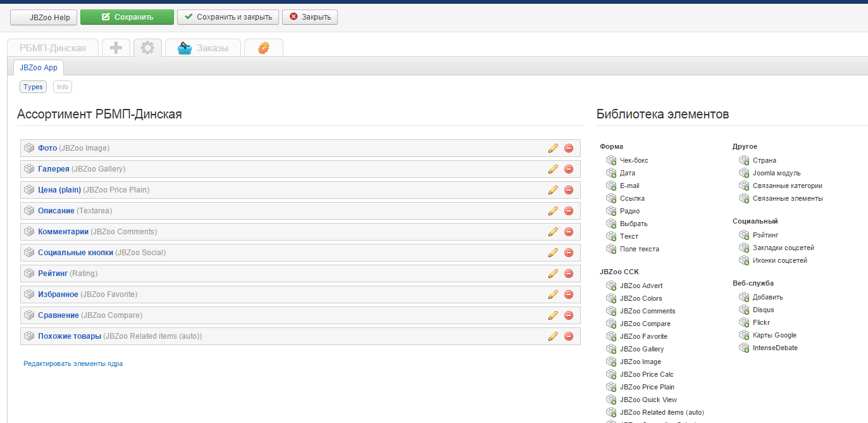
Task: Delete the Галерея element with red icon
Action: point(568,169)
